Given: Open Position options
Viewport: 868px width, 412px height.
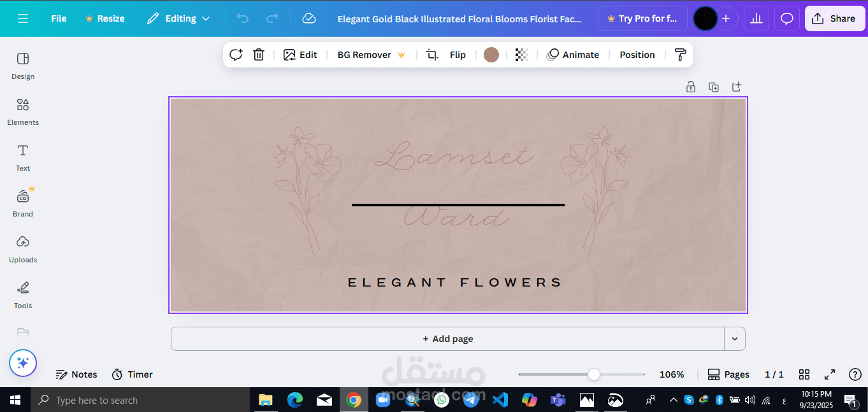Looking at the screenshot, I should tap(637, 55).
